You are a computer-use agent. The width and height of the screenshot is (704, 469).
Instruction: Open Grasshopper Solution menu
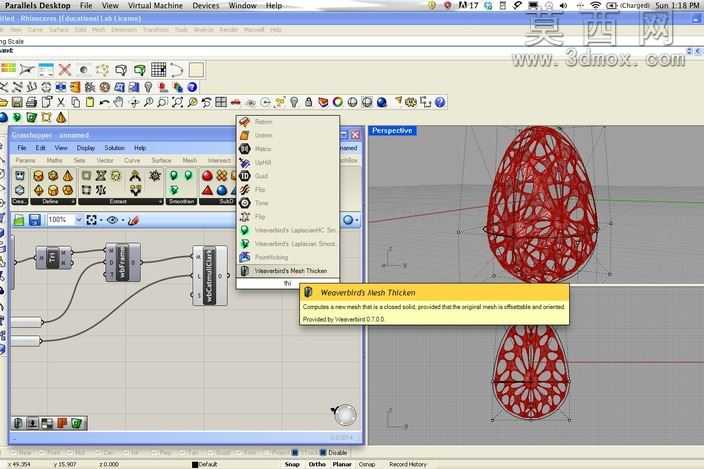pos(114,148)
